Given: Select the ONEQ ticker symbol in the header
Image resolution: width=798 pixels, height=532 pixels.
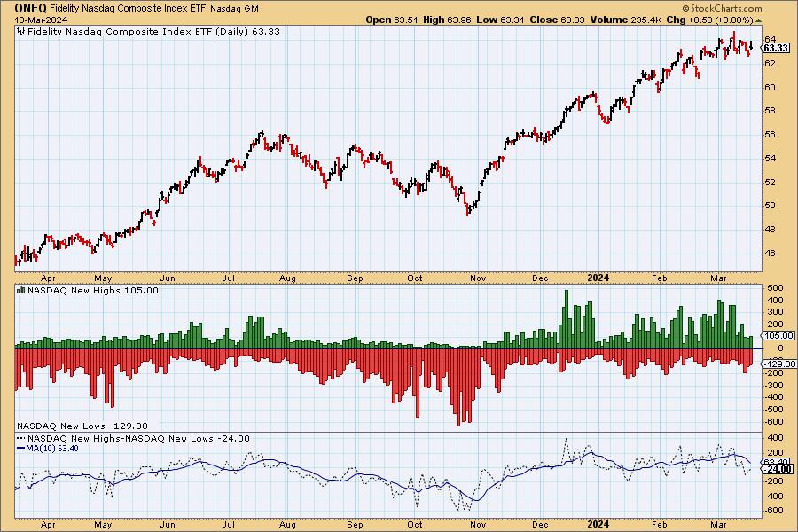Looking at the screenshot, I should [30, 8].
